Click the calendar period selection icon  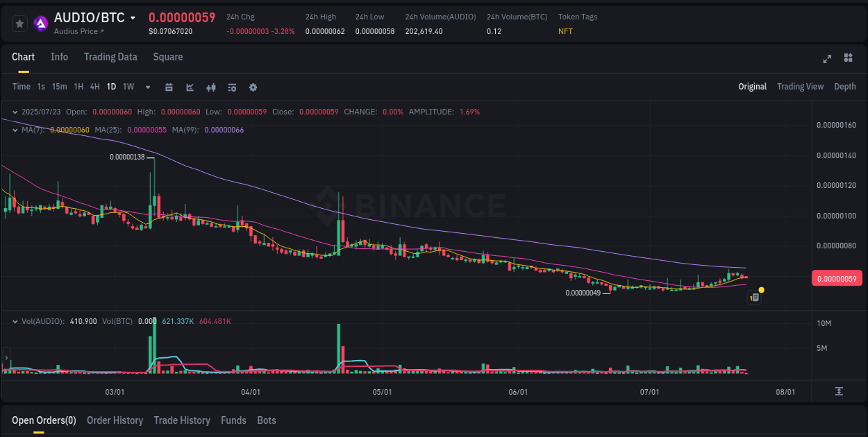point(169,87)
